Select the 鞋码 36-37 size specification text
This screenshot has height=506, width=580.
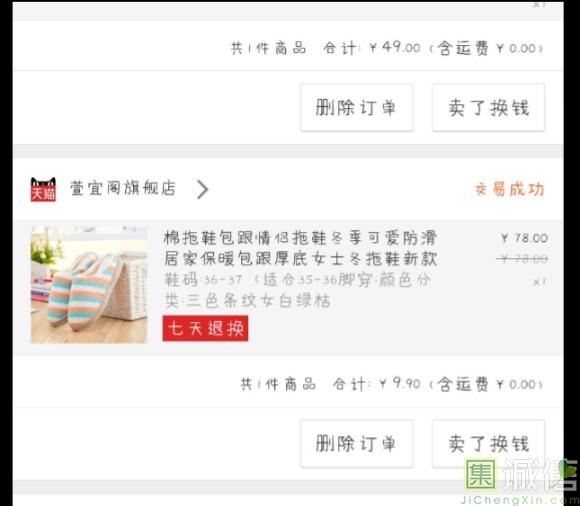[x=203, y=280]
